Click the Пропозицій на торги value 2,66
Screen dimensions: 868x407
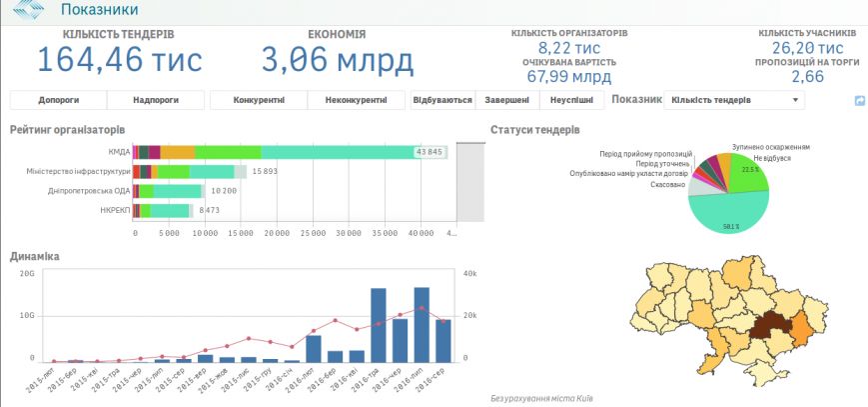(x=808, y=77)
